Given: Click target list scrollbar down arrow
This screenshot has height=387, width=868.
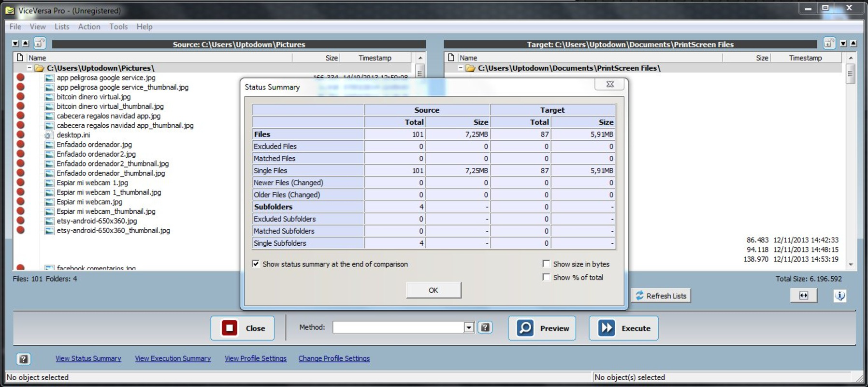Looking at the screenshot, I should [851, 265].
